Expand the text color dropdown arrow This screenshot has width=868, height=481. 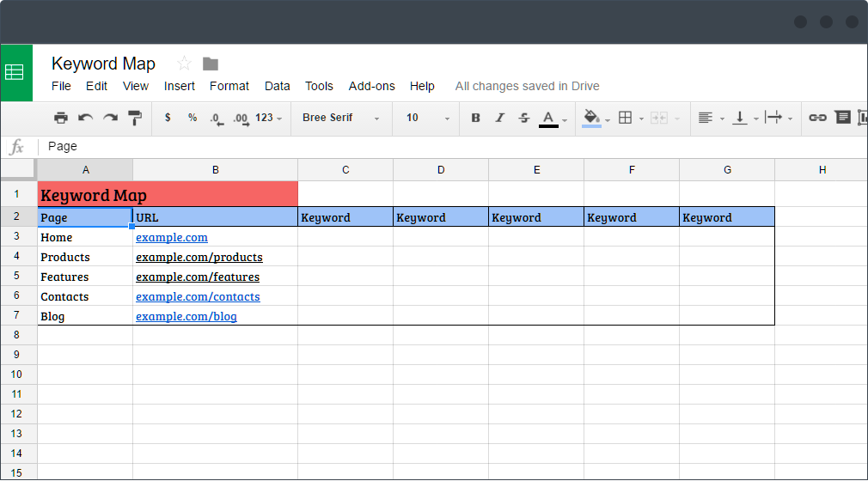(565, 119)
